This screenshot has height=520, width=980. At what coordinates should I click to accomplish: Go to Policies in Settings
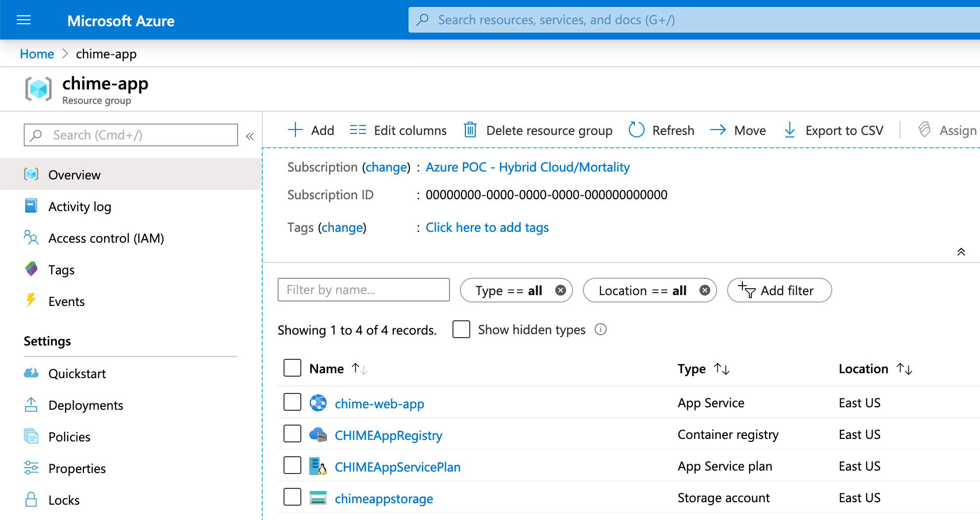tap(131, 436)
